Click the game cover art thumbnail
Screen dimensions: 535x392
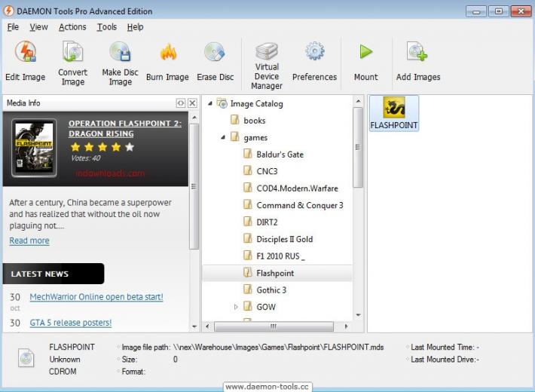point(34,148)
